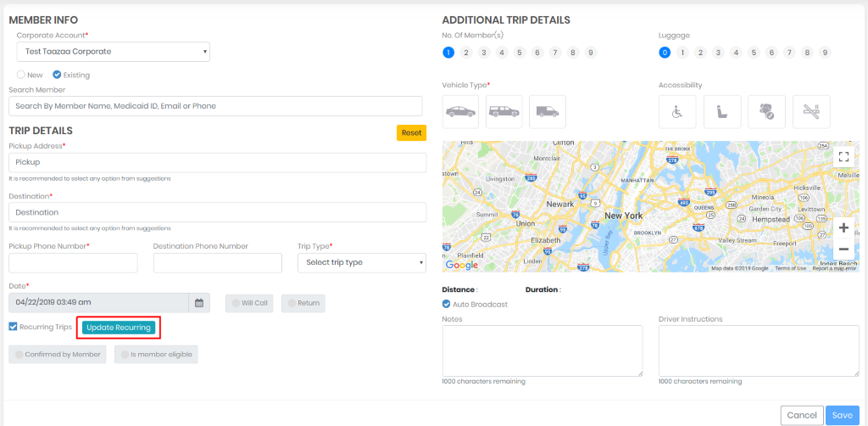868x426 pixels.
Task: Set luggage count to 2
Action: click(x=700, y=53)
